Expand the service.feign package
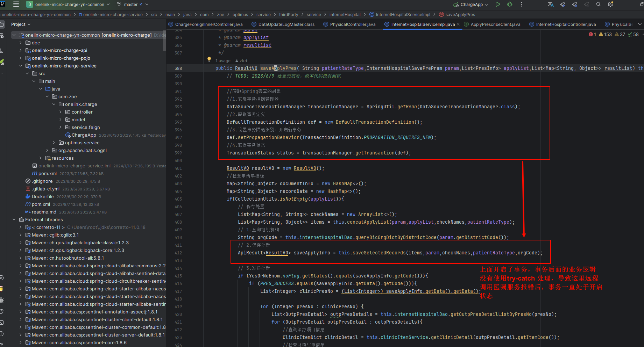The height and width of the screenshot is (347, 644). (x=61, y=127)
